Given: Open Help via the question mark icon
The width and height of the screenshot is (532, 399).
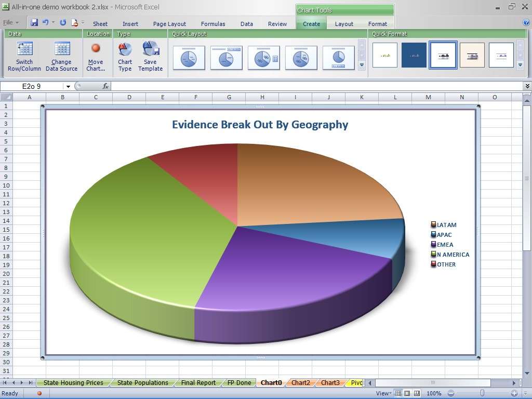Looking at the screenshot, I should 526,23.
